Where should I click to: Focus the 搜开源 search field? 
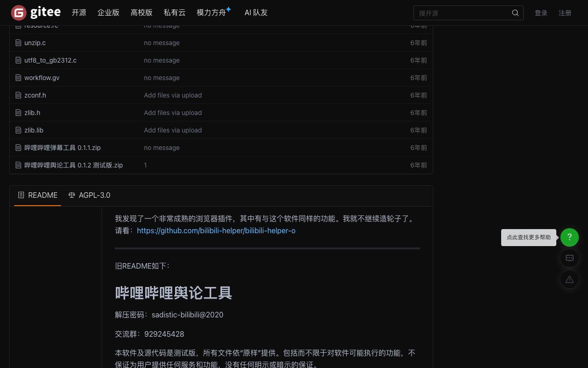tap(469, 13)
